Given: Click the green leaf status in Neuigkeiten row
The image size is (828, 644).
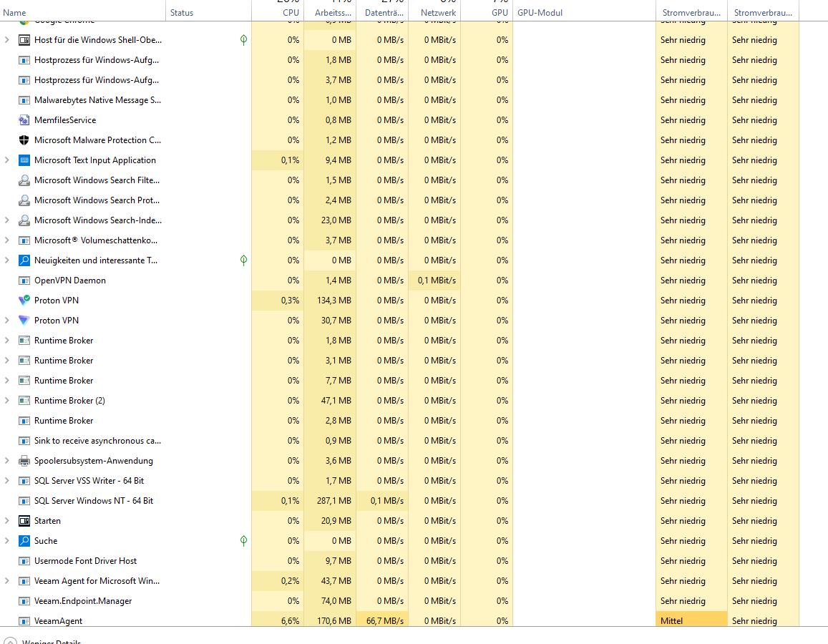Looking at the screenshot, I should pos(243,260).
